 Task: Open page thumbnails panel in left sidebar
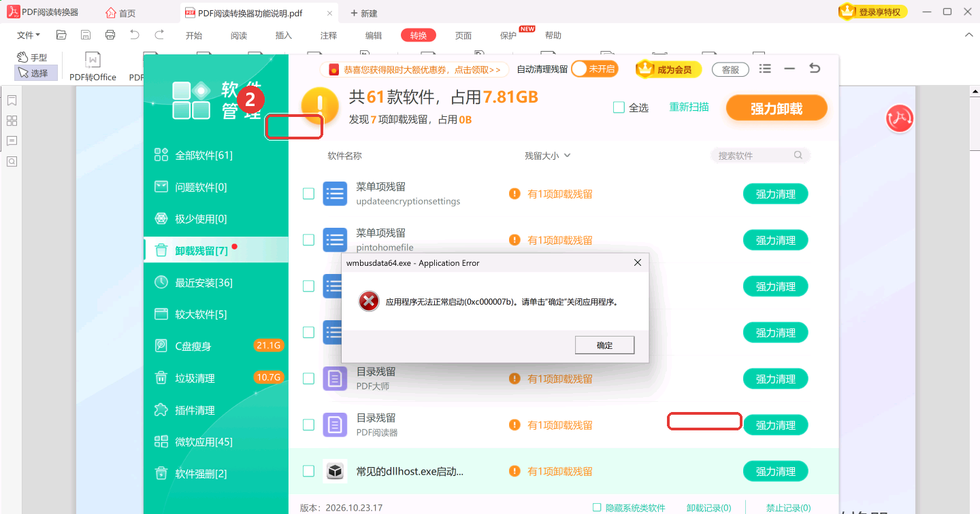pyautogui.click(x=12, y=121)
